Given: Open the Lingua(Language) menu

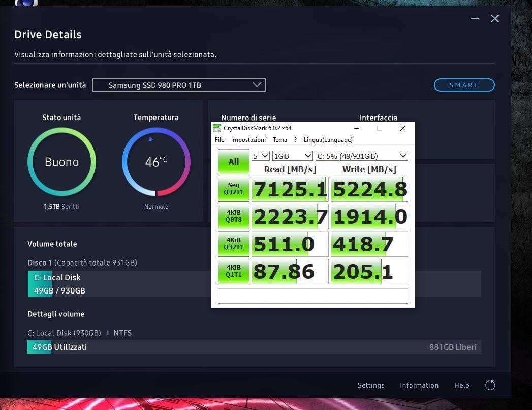Looking at the screenshot, I should coord(328,139).
